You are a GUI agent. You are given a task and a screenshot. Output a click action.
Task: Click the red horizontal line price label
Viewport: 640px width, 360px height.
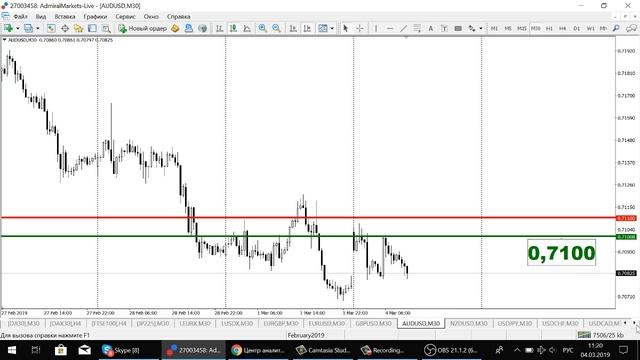pyautogui.click(x=626, y=218)
